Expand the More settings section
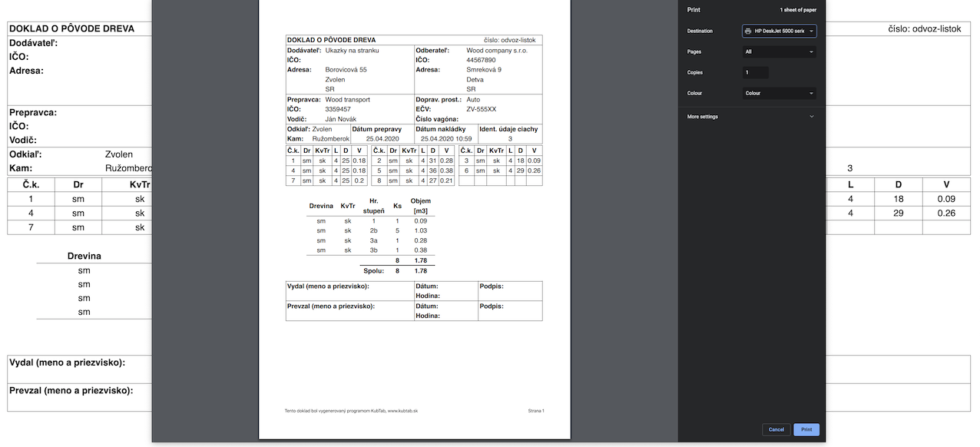This screenshot has width=980, height=447. [x=703, y=117]
